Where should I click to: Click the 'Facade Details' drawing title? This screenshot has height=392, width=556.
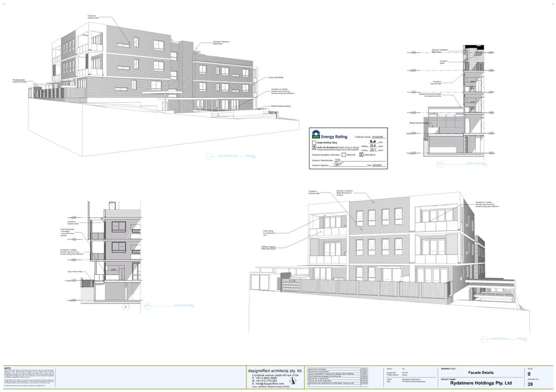(481, 372)
